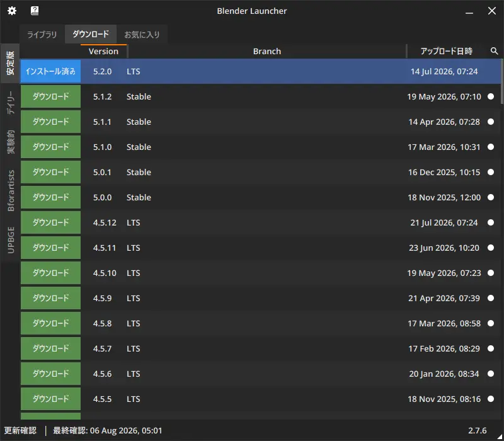The image size is (504, 441).
Task: Download Blender 4.5.9 LTS
Action: tap(51, 298)
